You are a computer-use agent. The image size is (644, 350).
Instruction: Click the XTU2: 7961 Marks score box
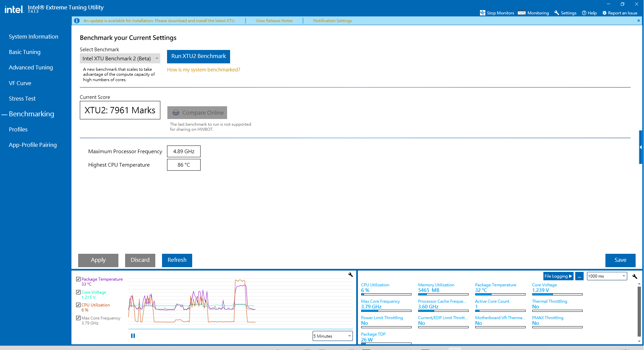(x=120, y=110)
